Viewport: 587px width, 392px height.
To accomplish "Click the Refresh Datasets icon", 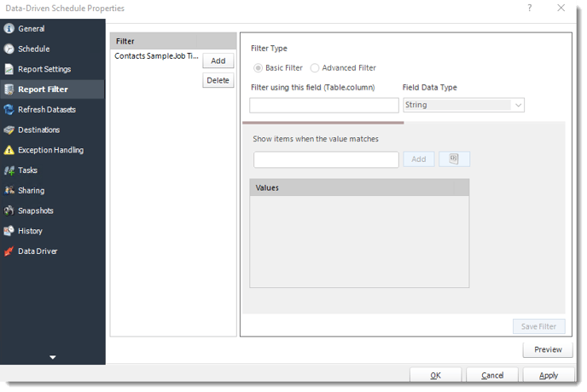I will tap(9, 109).
